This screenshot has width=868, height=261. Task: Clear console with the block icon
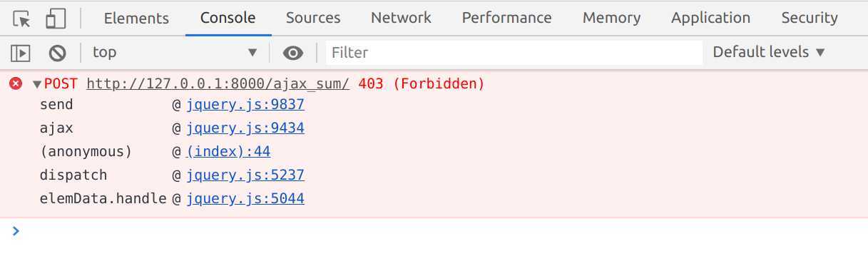57,52
